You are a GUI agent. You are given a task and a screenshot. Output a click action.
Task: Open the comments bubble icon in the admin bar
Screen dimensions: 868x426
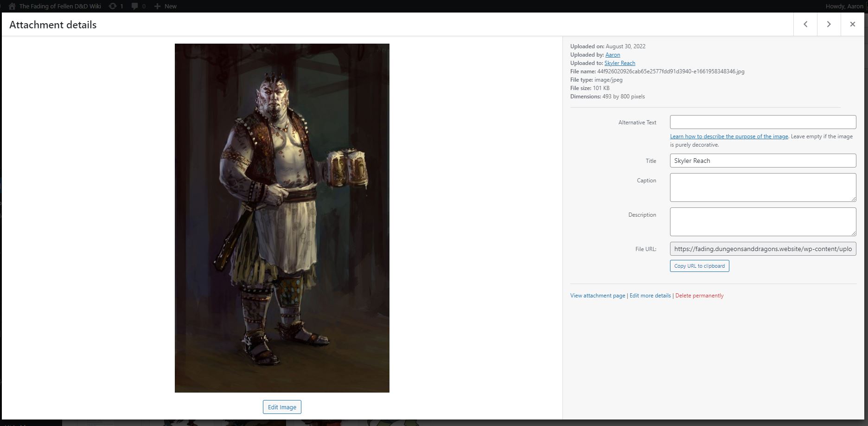click(x=135, y=6)
